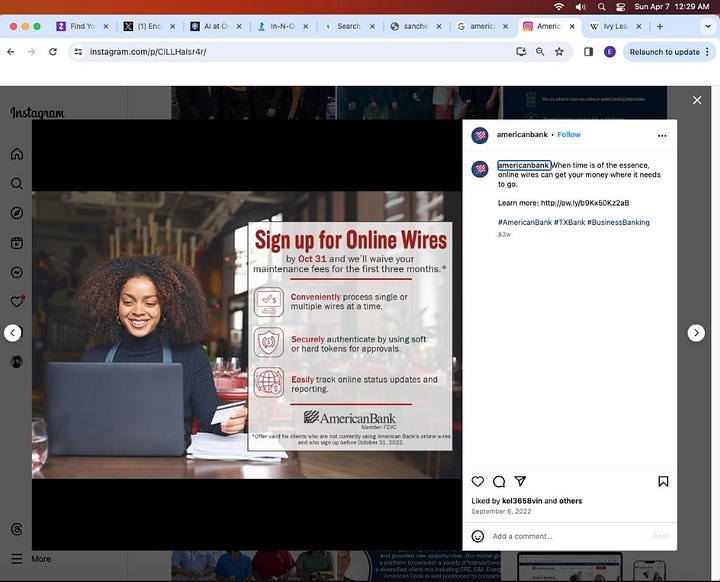The height and width of the screenshot is (582, 720).
Task: Click the browser back arrow
Action: [x=11, y=52]
